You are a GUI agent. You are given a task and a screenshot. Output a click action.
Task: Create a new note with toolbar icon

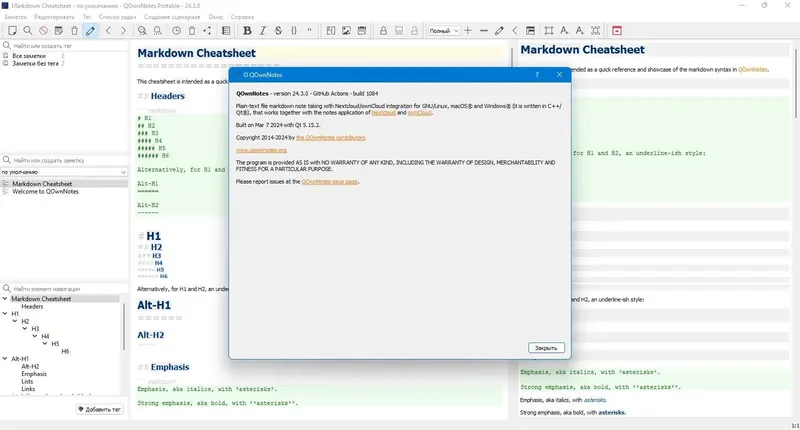click(12, 31)
